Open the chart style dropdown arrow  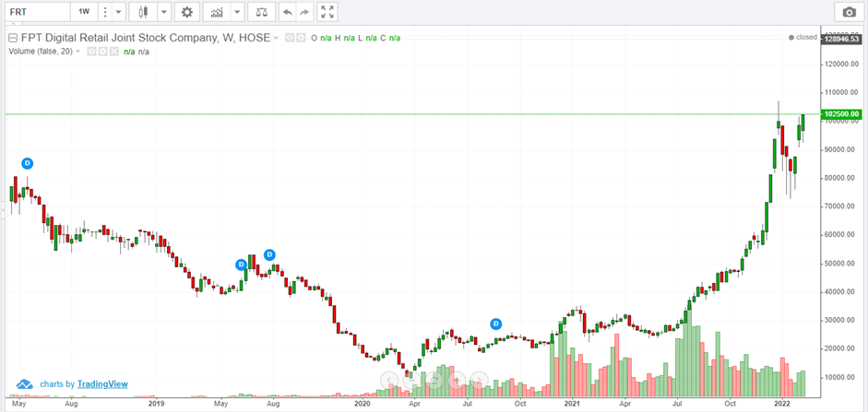[164, 12]
